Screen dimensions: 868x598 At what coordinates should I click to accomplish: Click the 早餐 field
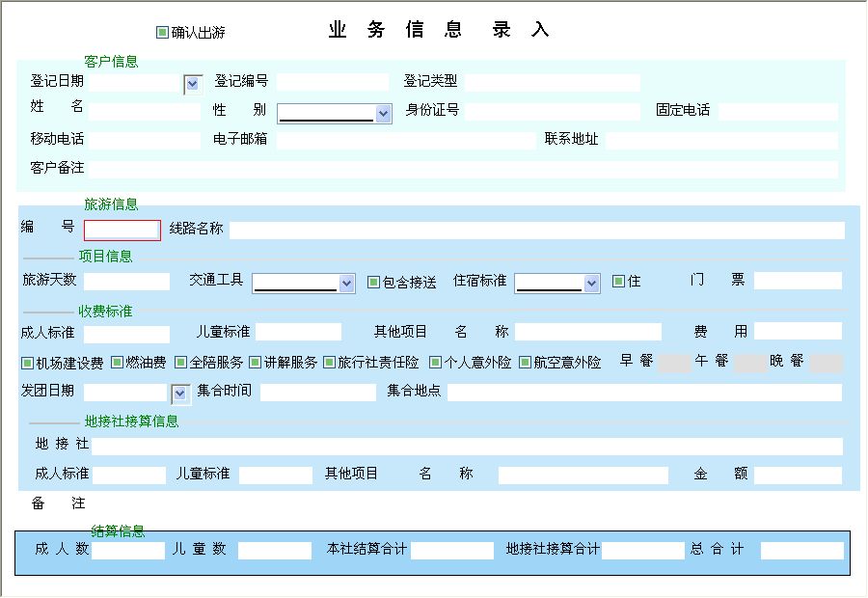click(674, 364)
